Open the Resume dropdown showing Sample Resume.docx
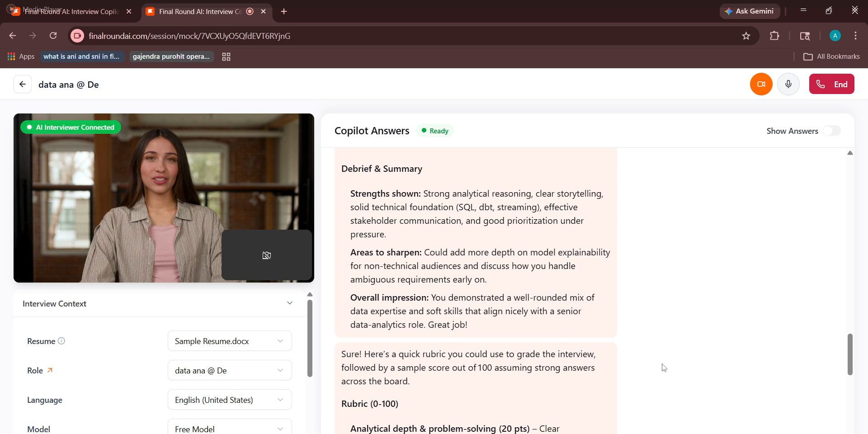868x434 pixels. point(230,341)
